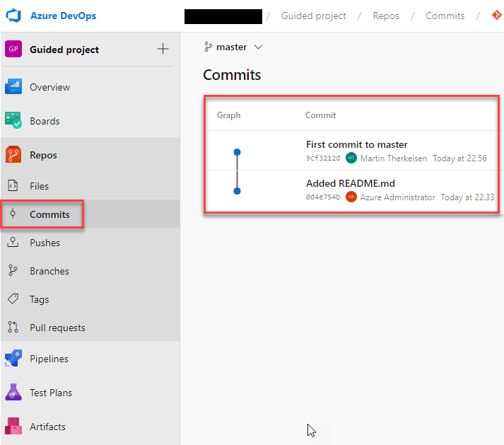Image resolution: width=504 pixels, height=445 pixels.
Task: Click the Guided project breadcrumb
Action: pyautogui.click(x=314, y=16)
